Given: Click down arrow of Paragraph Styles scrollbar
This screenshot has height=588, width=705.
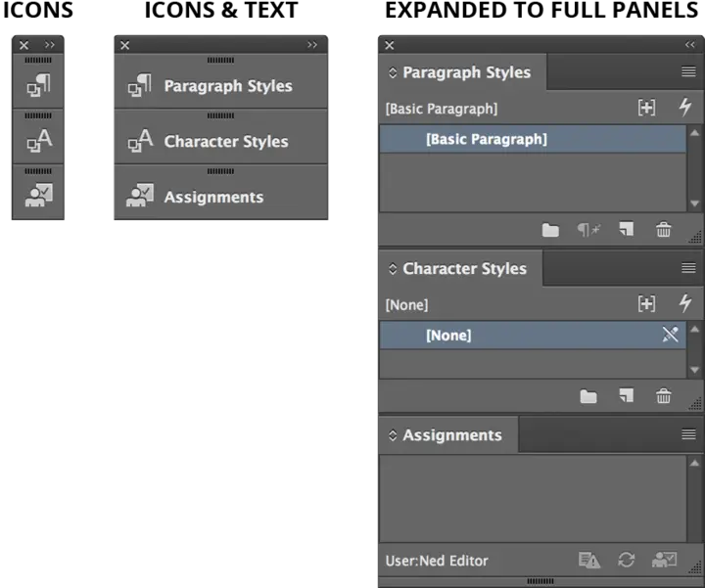Looking at the screenshot, I should [x=694, y=204].
